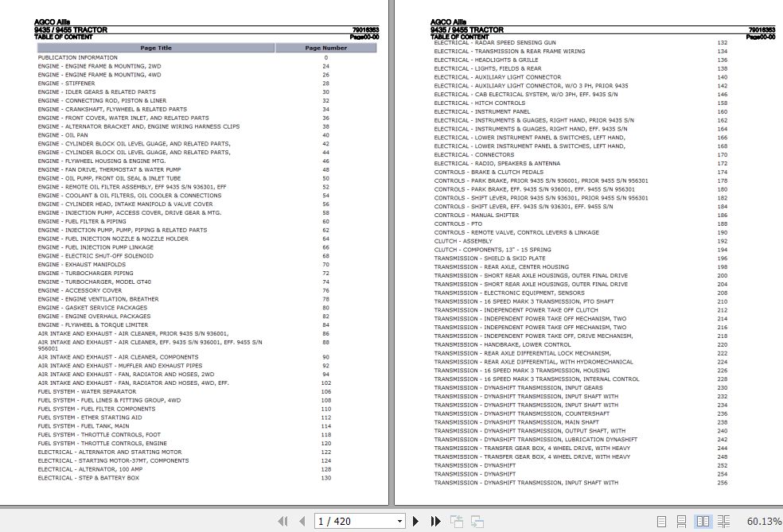The image size is (783, 532).
Task: Click the Page Number column header
Action: [x=325, y=48]
